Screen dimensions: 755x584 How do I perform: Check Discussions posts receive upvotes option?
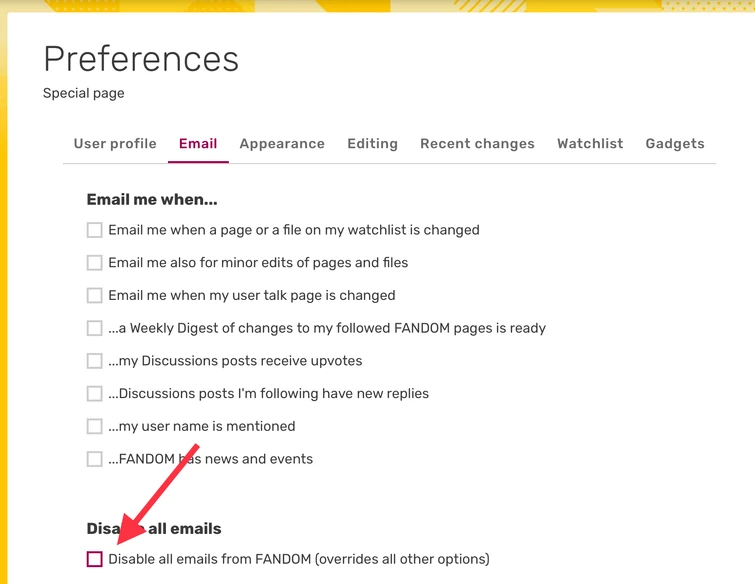pos(95,361)
